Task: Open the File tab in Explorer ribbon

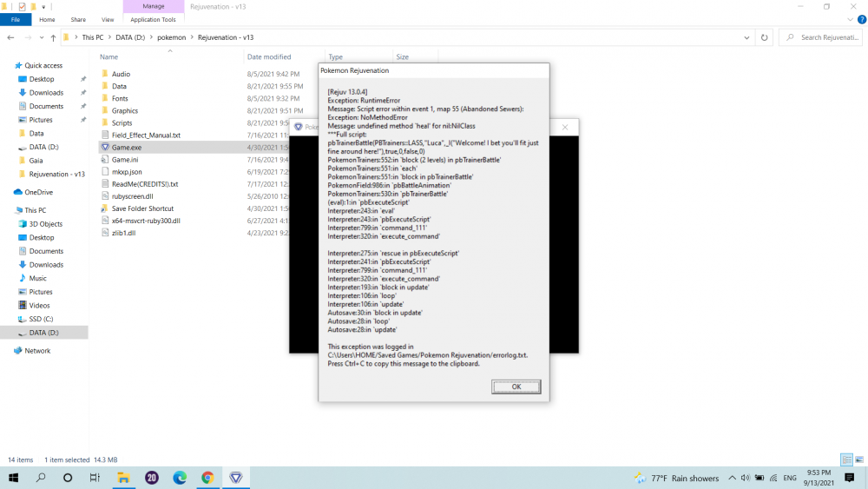Action: point(16,19)
